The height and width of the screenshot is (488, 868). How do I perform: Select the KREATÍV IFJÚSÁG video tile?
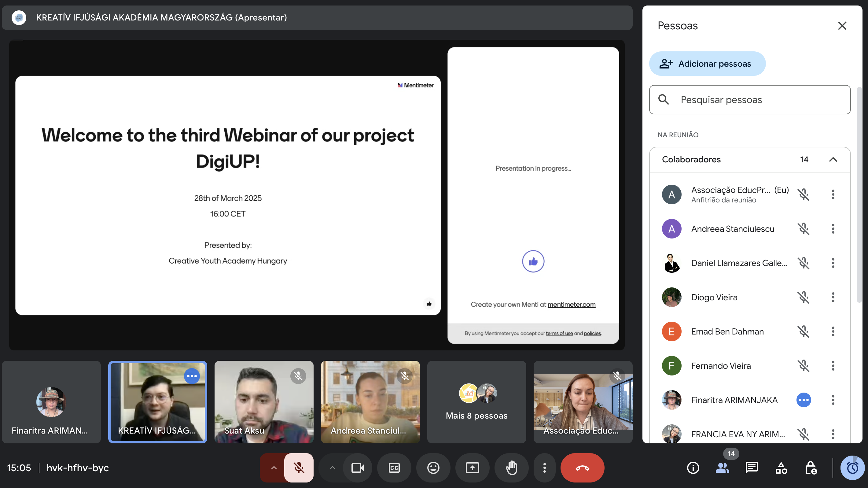157,402
